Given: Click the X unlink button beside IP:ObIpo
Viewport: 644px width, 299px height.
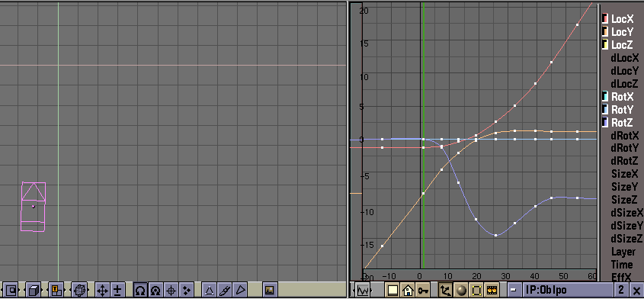Looking at the screenshot, I should coord(636,290).
